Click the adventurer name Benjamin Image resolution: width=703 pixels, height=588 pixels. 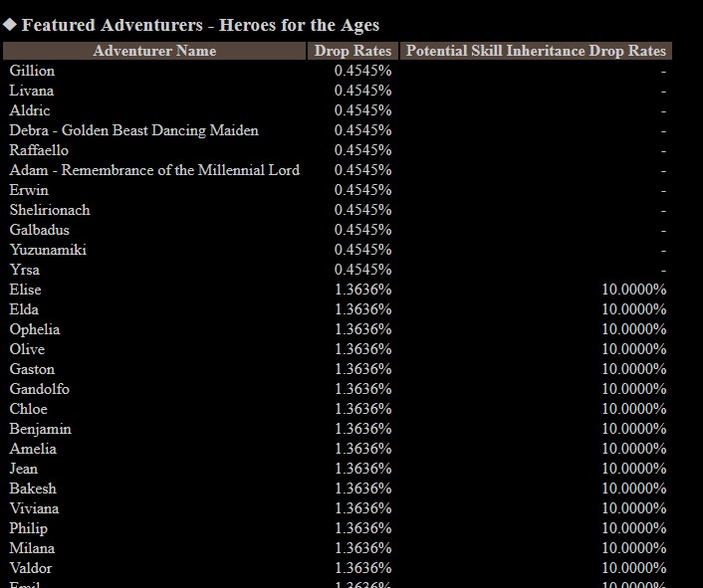[41, 429]
